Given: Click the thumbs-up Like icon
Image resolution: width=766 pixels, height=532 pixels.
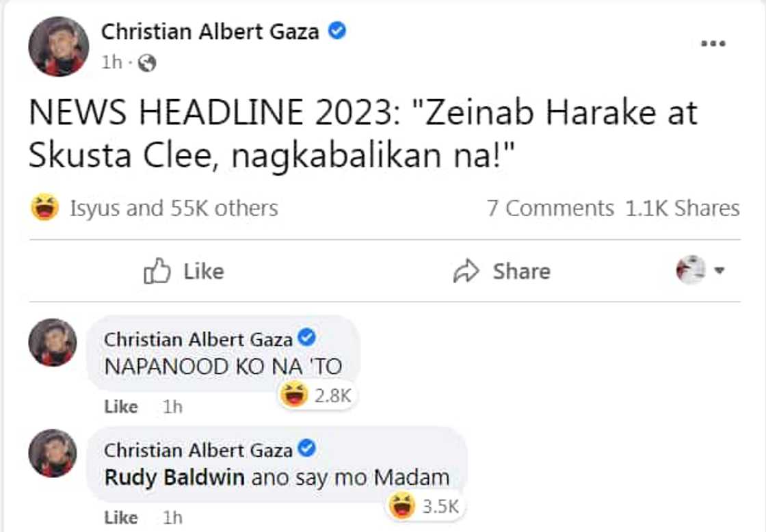Looking at the screenshot, I should pyautogui.click(x=156, y=271).
